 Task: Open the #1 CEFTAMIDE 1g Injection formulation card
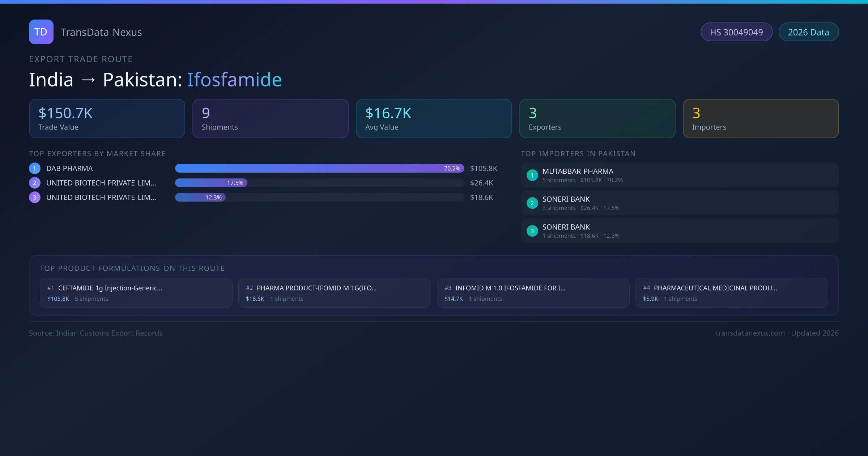pos(136,293)
